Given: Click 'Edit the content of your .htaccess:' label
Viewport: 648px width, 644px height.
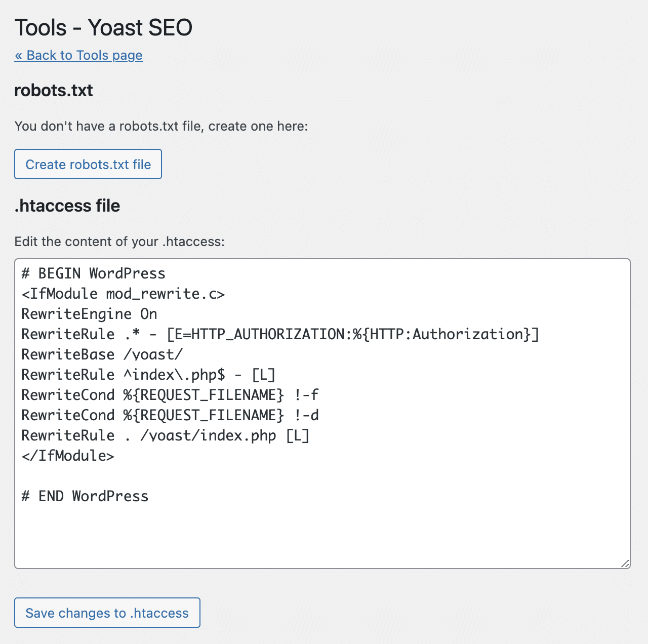Looking at the screenshot, I should click(x=119, y=241).
